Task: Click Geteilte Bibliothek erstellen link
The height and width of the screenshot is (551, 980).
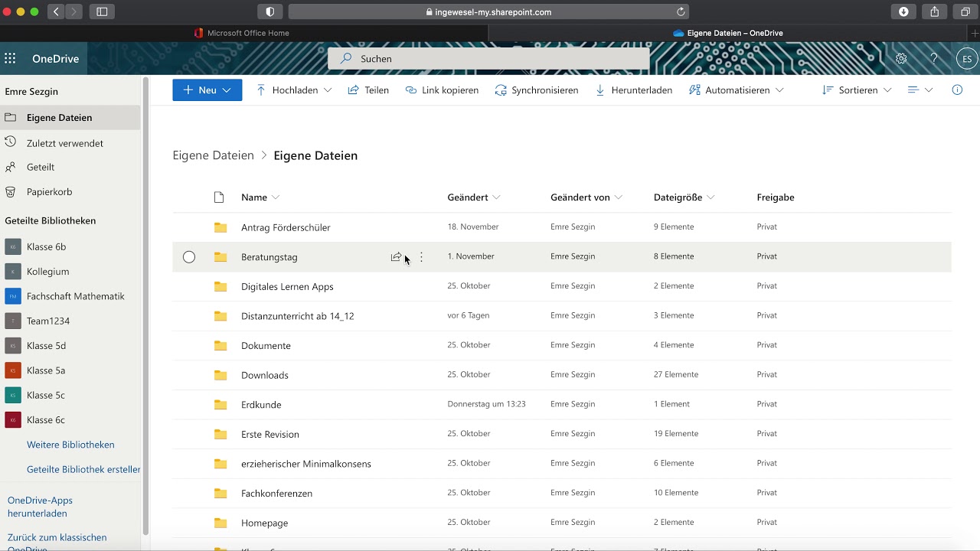Action: click(x=83, y=469)
